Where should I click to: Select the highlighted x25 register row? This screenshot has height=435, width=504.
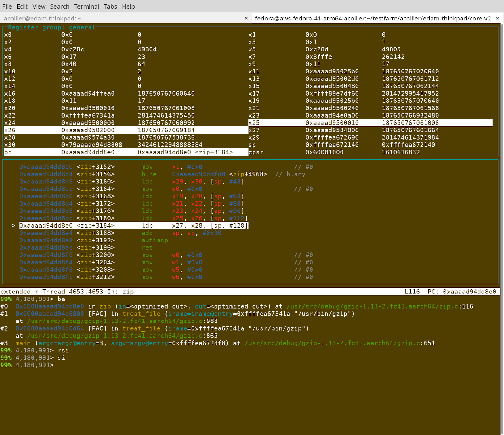(x=370, y=123)
